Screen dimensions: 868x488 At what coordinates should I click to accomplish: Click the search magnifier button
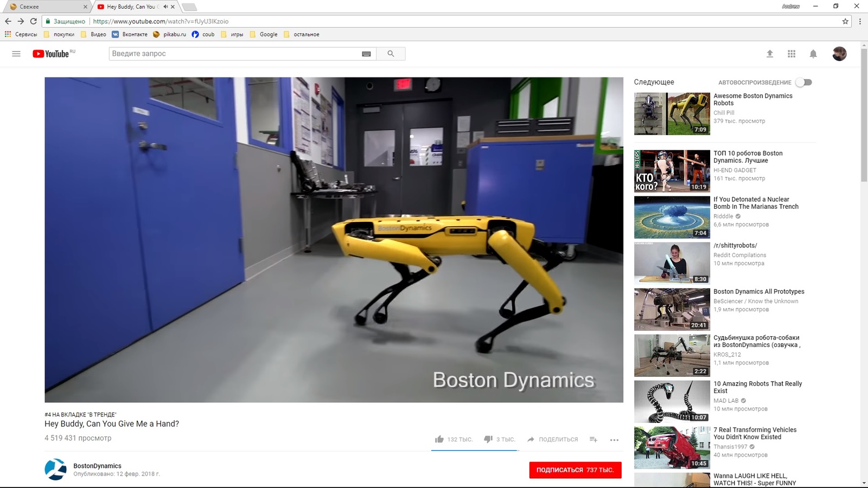tap(391, 54)
